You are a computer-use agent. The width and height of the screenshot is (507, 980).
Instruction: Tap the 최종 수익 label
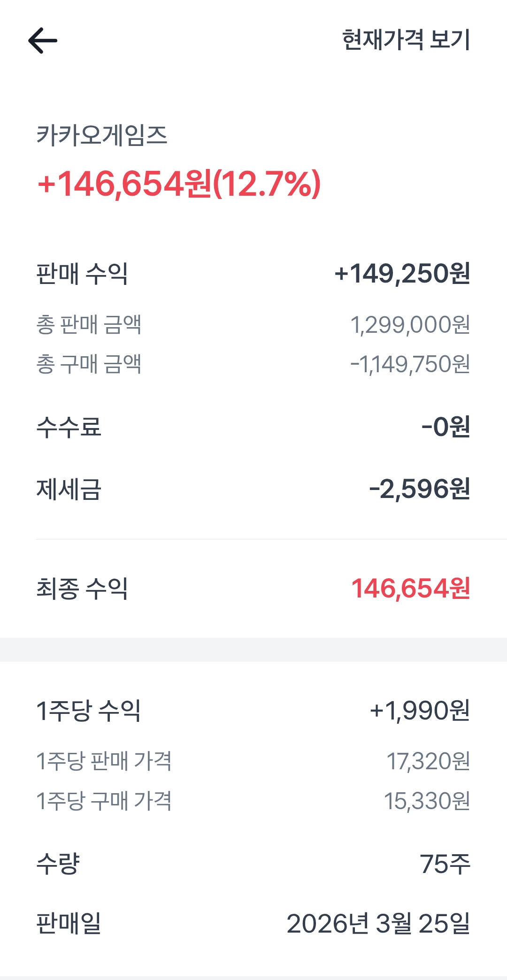click(x=82, y=589)
